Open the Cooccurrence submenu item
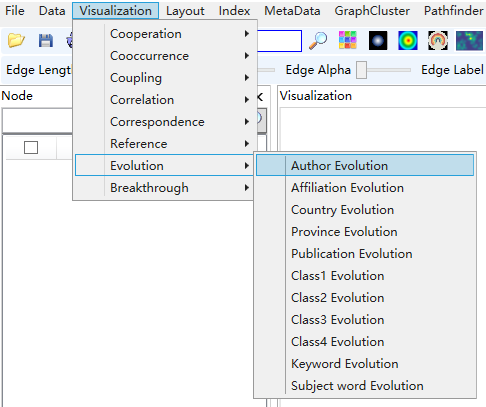 tap(164, 56)
